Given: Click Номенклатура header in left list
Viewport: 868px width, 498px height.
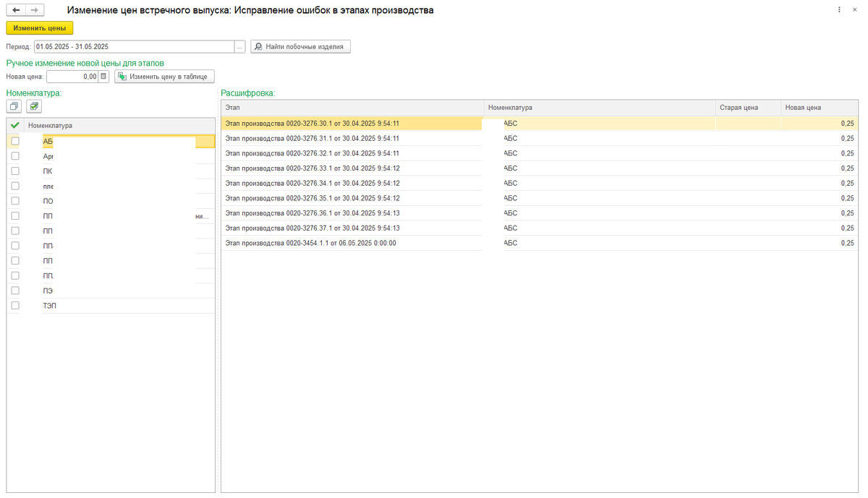Looking at the screenshot, I should coord(119,126).
